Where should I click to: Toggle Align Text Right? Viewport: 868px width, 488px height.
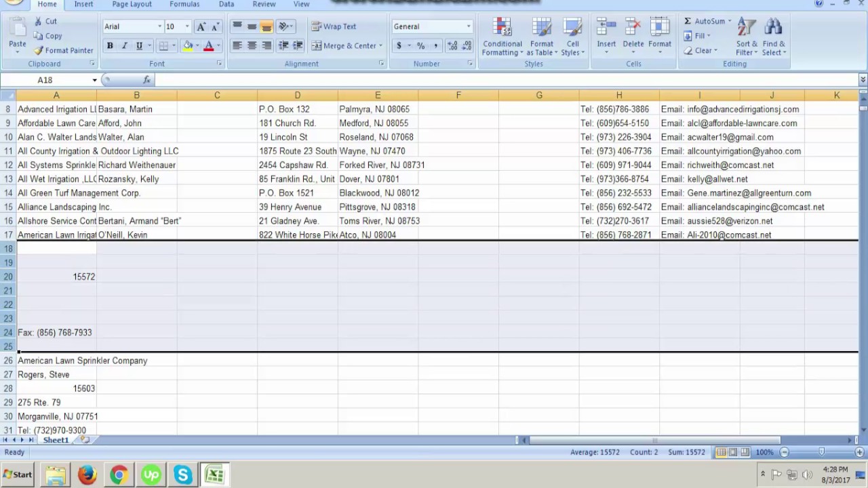[x=267, y=45]
